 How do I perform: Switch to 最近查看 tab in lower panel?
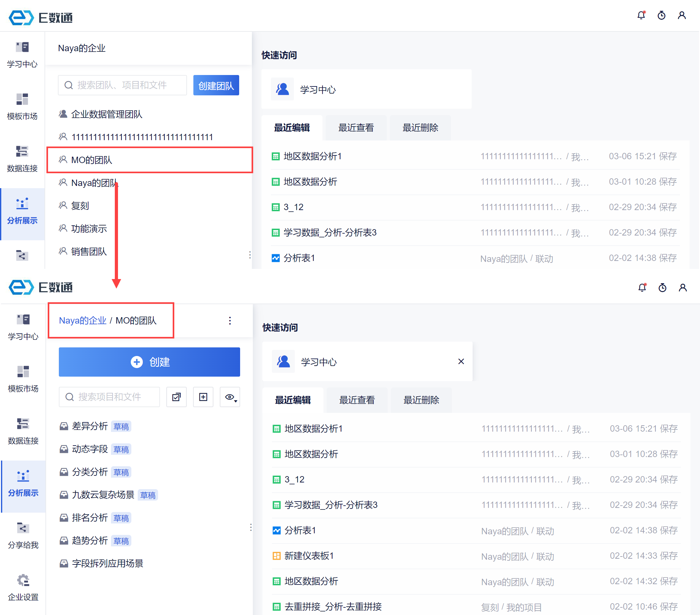click(357, 400)
